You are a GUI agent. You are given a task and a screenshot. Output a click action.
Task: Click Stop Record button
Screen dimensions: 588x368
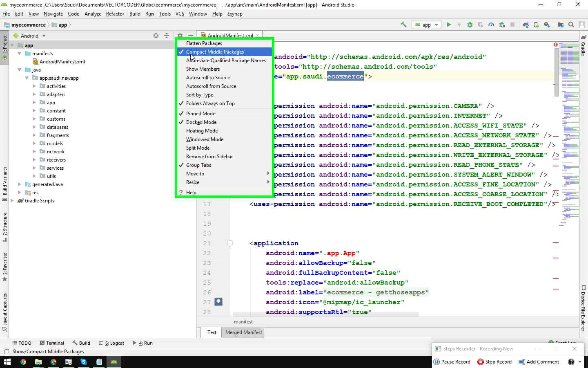coord(494,362)
